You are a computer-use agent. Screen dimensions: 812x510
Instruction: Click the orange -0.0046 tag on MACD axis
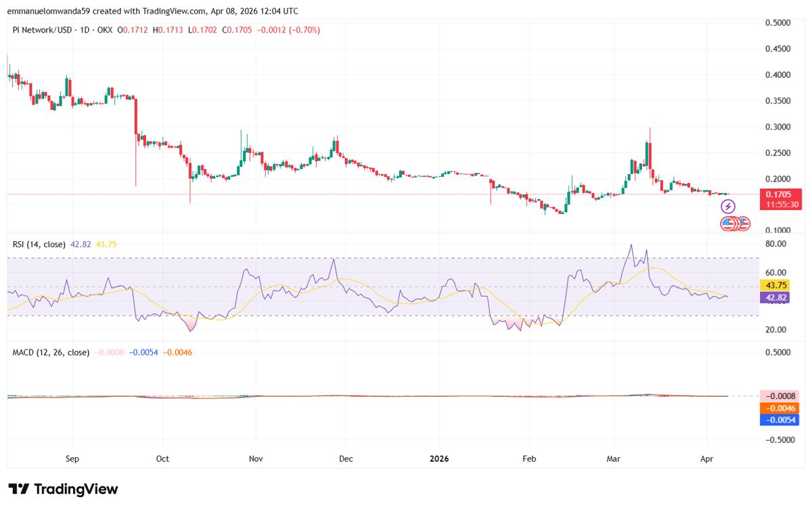780,408
